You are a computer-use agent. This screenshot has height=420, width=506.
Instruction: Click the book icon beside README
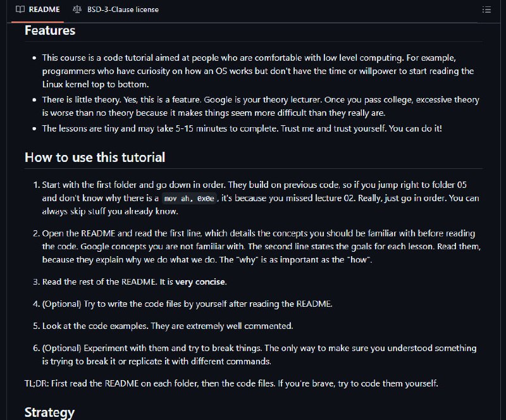[20, 9]
